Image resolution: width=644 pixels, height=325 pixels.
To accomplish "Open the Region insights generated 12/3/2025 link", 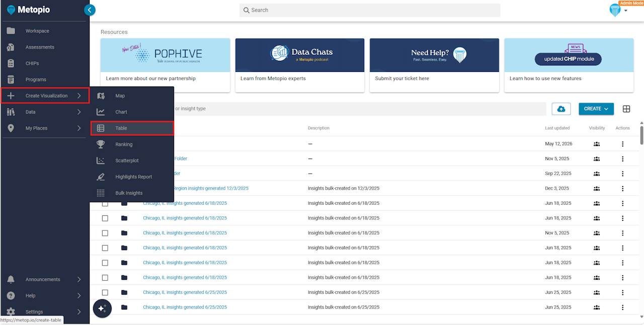I will 211,188.
